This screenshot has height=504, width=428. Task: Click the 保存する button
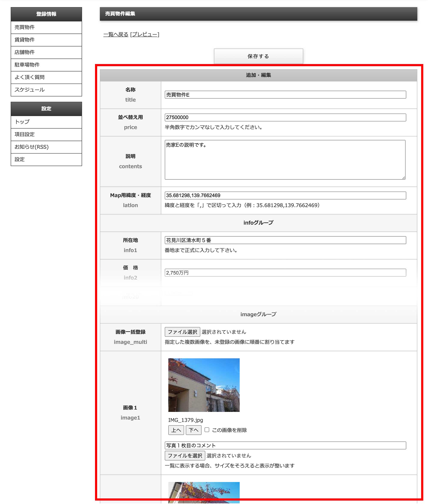[258, 56]
